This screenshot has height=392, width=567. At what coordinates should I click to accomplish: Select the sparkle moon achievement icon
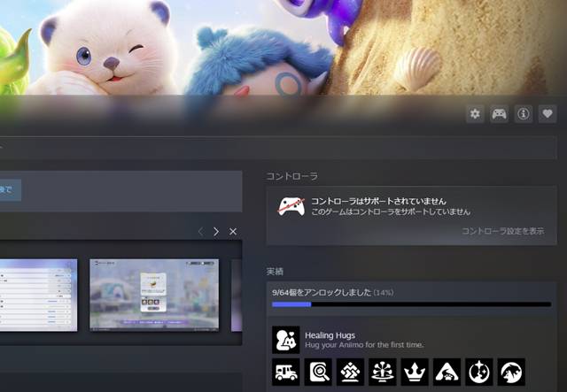coord(478,372)
